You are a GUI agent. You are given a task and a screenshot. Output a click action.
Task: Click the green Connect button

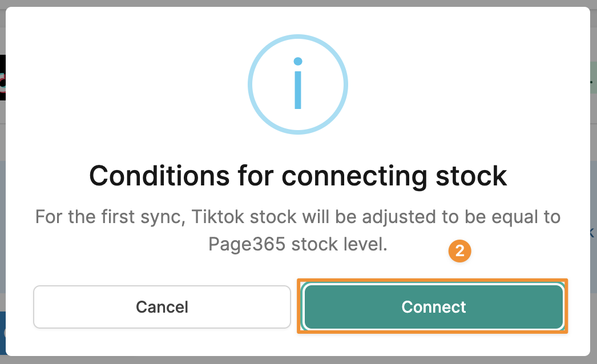tap(434, 307)
